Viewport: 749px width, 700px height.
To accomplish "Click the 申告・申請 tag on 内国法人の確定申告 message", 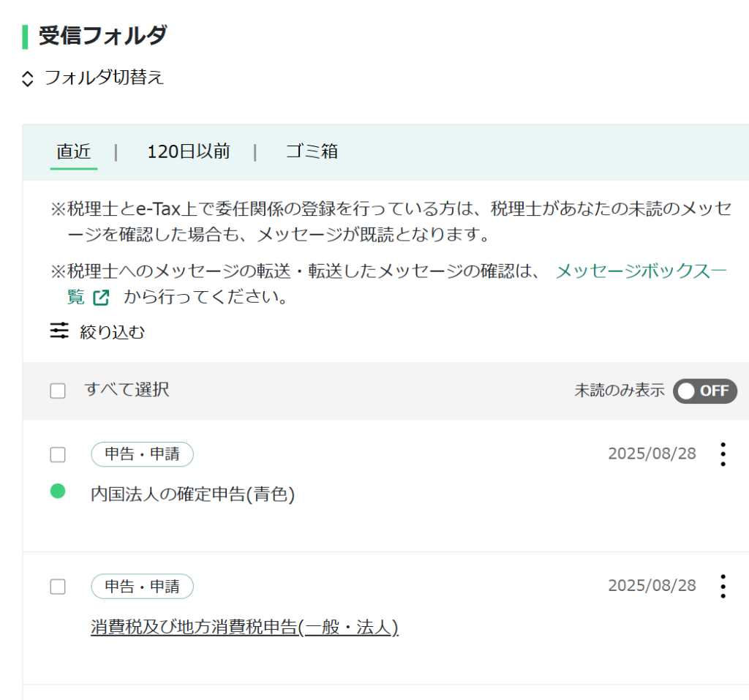I will click(142, 454).
